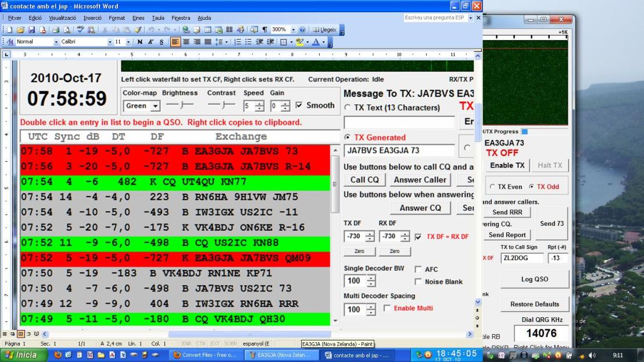This screenshot has width=644, height=362.
Task: Expand the Calibri font name dropdown
Action: [x=109, y=42]
